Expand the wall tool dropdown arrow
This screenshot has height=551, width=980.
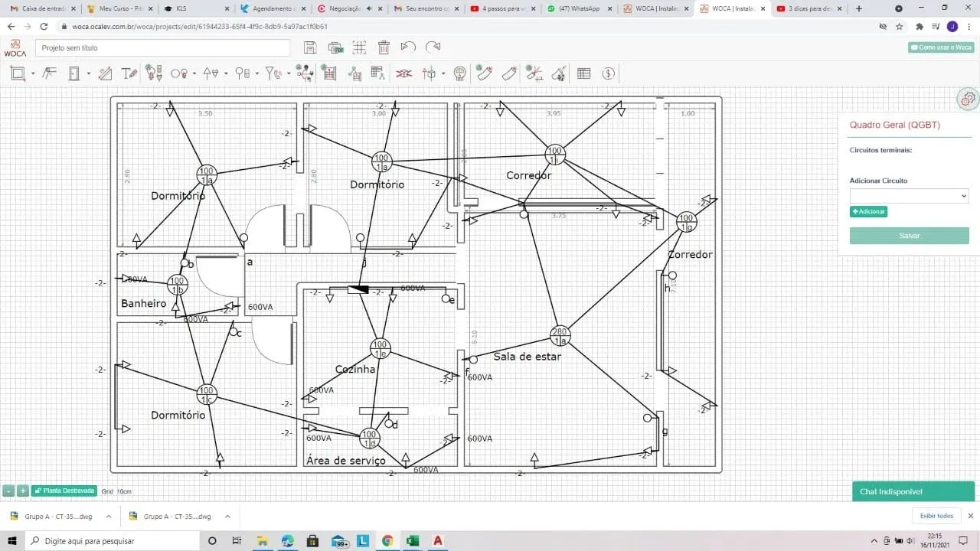coord(32,74)
